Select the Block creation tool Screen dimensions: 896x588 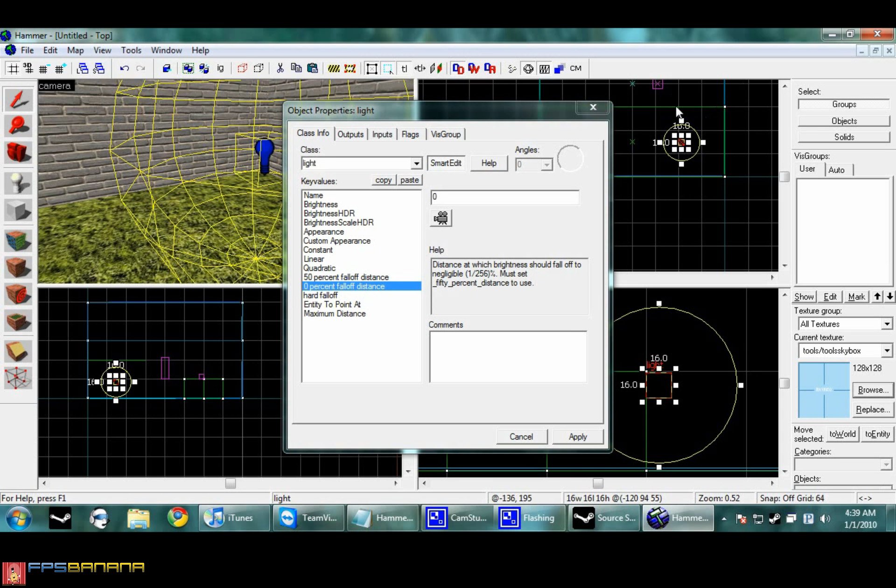[x=18, y=210]
